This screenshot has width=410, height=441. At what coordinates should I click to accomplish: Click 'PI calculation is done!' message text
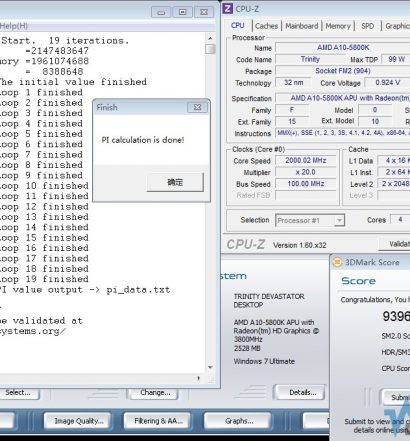(143, 140)
